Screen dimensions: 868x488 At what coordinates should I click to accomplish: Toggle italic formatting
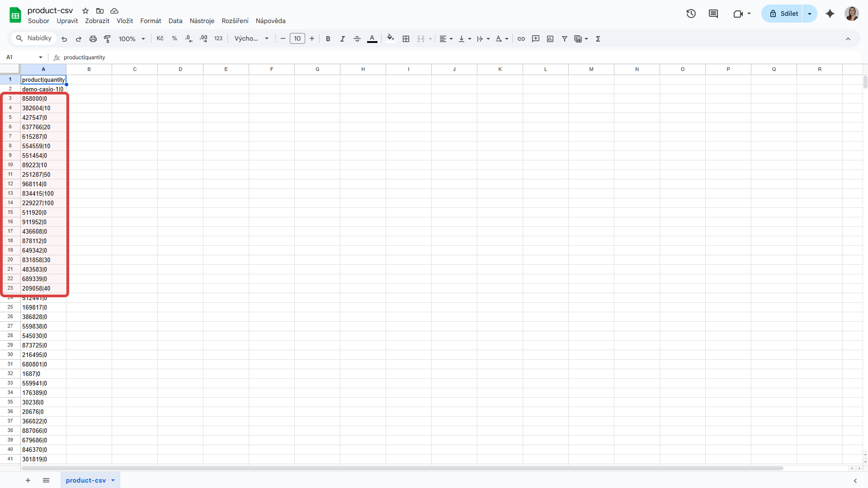tap(342, 39)
